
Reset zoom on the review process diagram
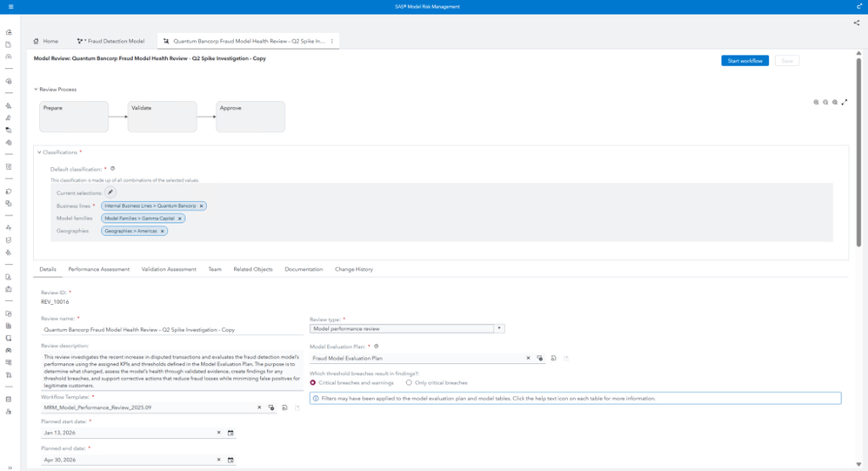click(835, 102)
